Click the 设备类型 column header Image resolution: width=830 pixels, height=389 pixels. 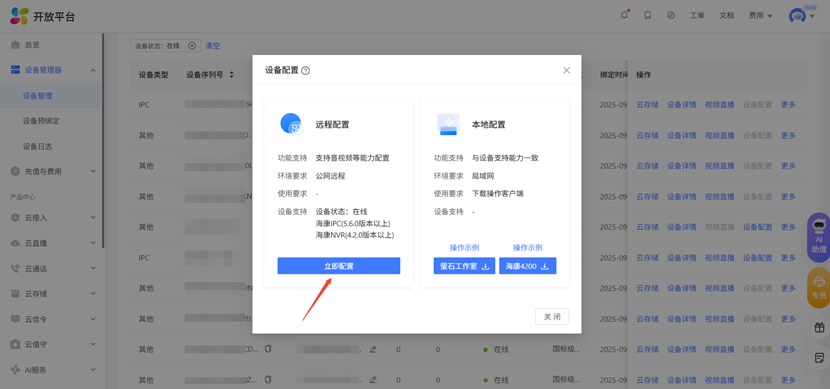pos(154,75)
